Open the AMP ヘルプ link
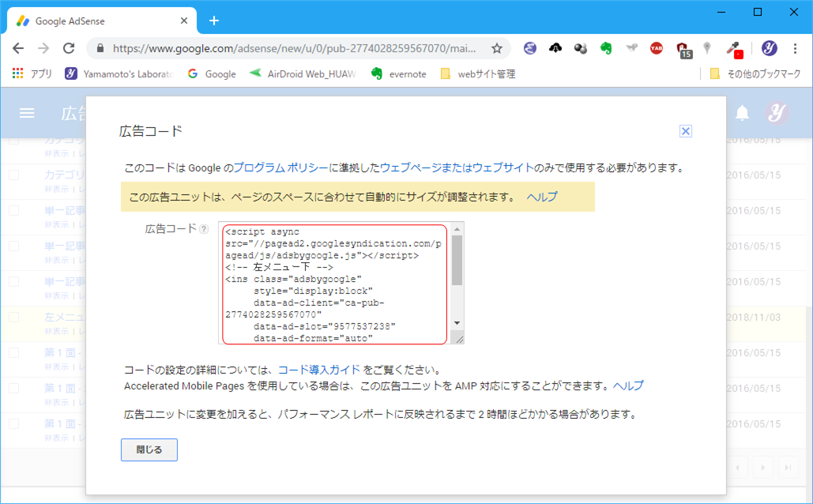The height and width of the screenshot is (504, 813). click(x=628, y=386)
